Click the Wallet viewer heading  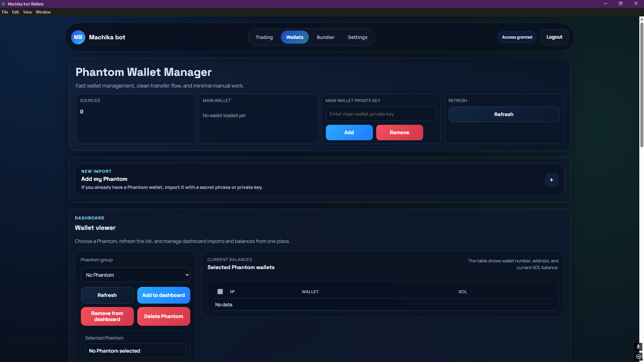point(95,228)
